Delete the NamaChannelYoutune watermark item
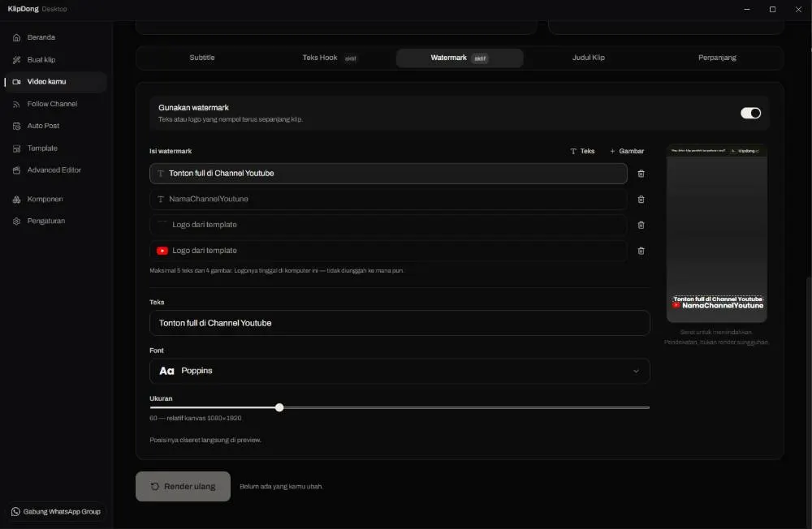 pos(641,200)
